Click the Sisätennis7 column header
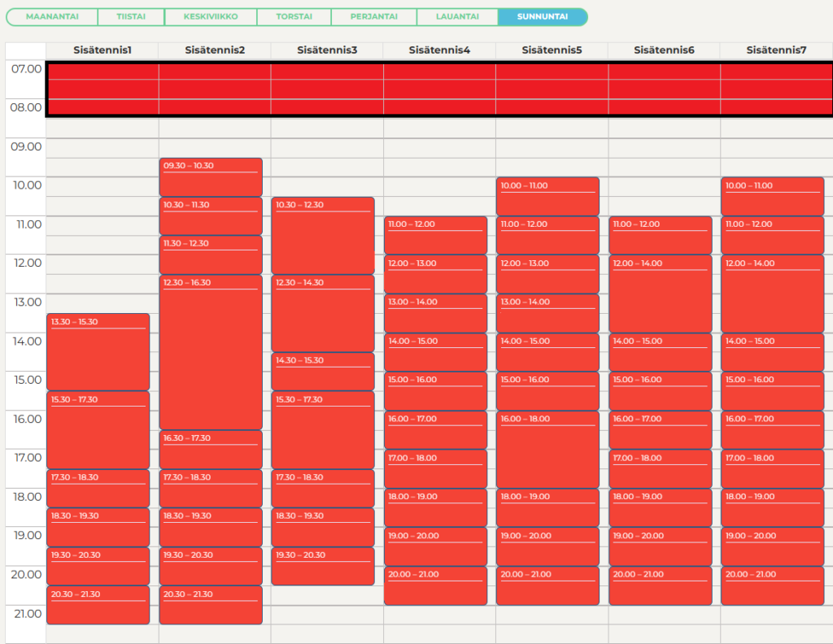 point(776,50)
